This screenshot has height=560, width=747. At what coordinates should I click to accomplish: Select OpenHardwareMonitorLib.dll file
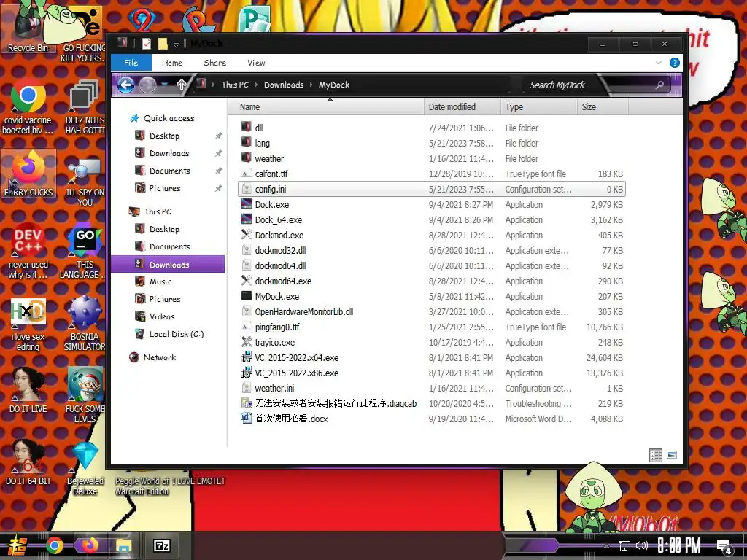tap(304, 312)
